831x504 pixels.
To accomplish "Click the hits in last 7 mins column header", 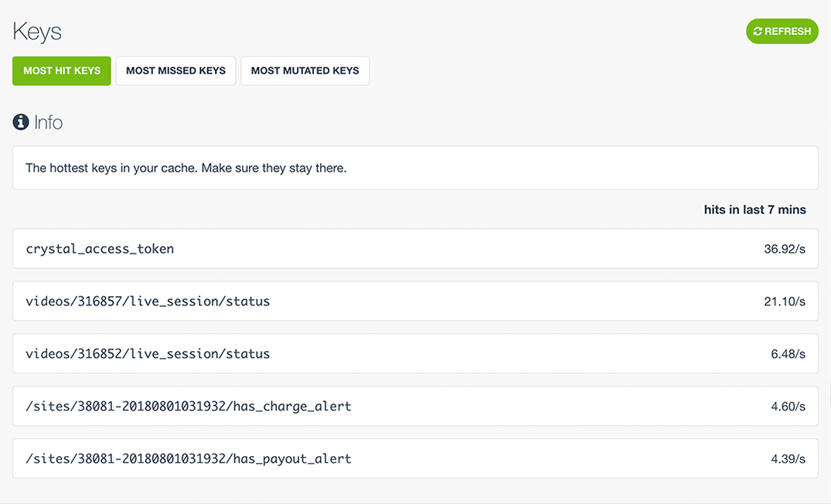I will pyautogui.click(x=755, y=209).
